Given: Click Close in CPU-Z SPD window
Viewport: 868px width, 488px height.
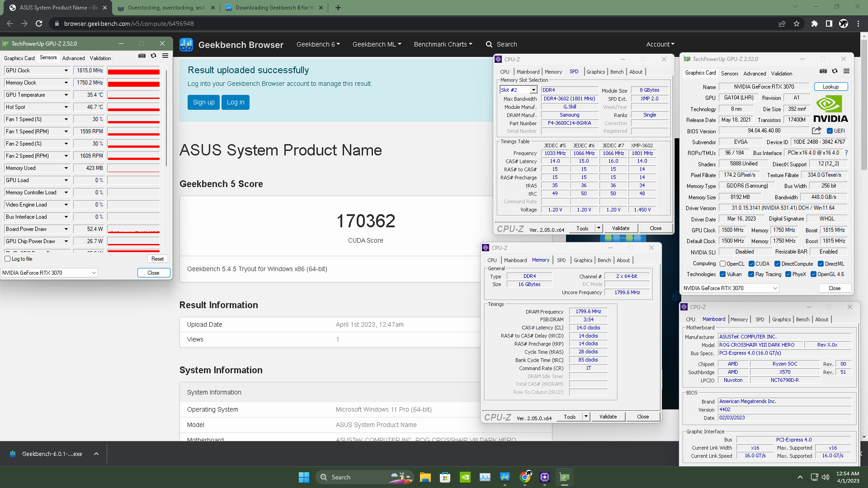Looking at the screenshot, I should click(656, 228).
